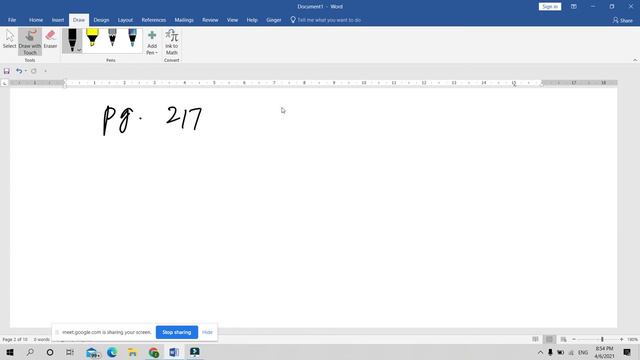Click the Redo button
Image resolution: width=640 pixels, height=360 pixels.
pos(34,71)
